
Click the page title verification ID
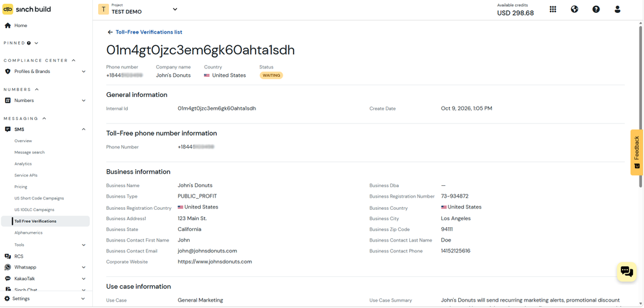click(x=201, y=50)
